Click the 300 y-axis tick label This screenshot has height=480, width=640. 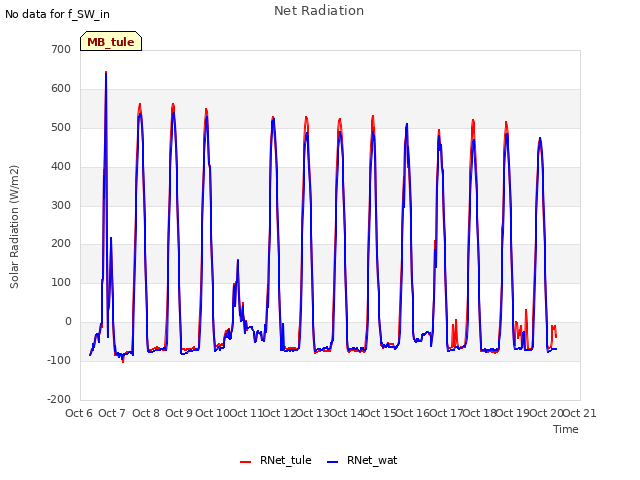pos(61,205)
